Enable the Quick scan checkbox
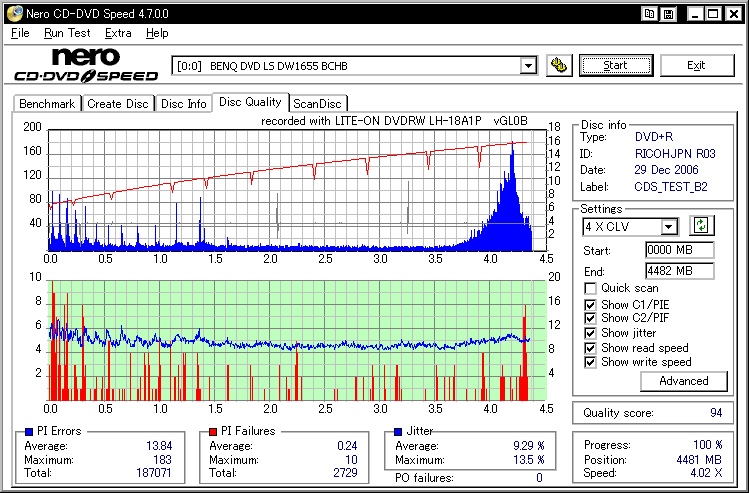This screenshot has width=749, height=493. click(590, 289)
